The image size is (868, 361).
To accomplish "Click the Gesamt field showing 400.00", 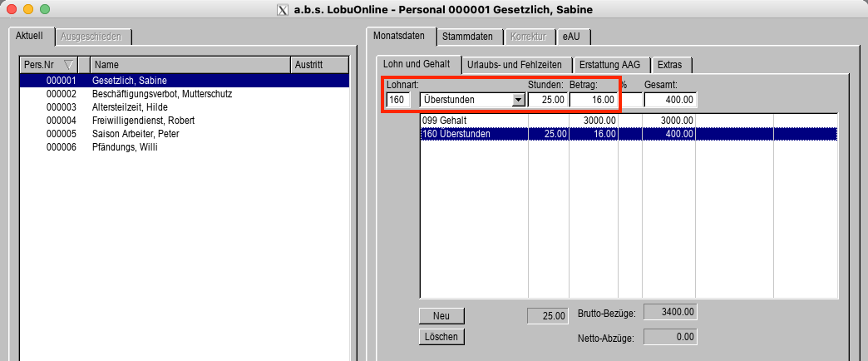I will 670,100.
